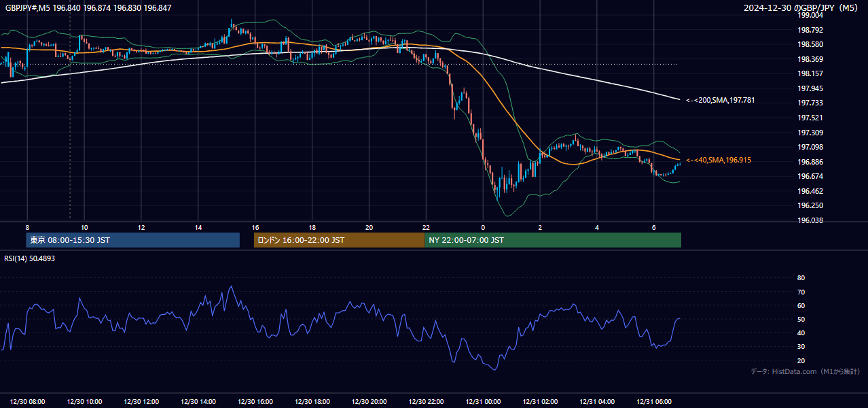Select the 東京 08:00-15:30 JST session bar
868x408 pixels.
[133, 240]
